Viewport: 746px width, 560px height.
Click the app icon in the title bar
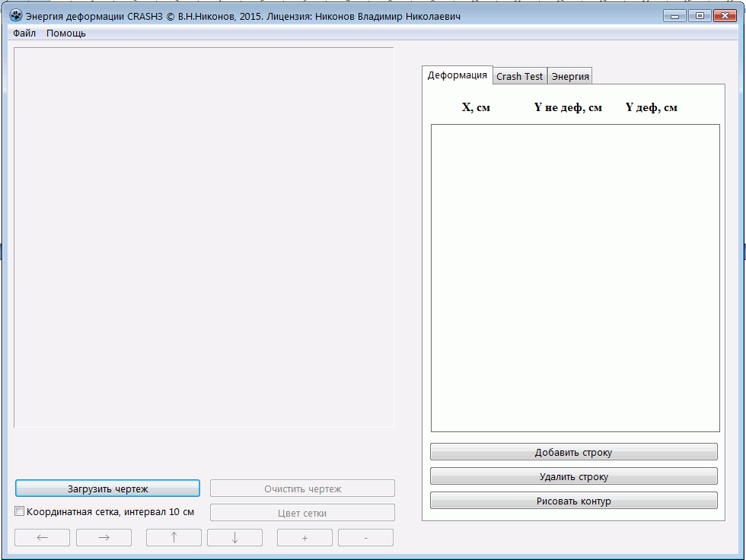pyautogui.click(x=16, y=16)
